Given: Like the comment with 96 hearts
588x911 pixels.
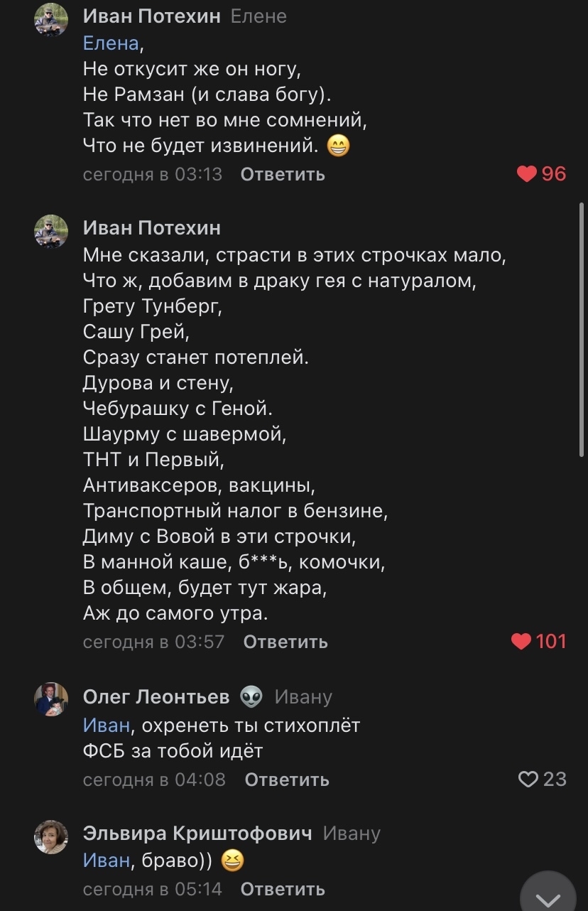Looking at the screenshot, I should [527, 174].
